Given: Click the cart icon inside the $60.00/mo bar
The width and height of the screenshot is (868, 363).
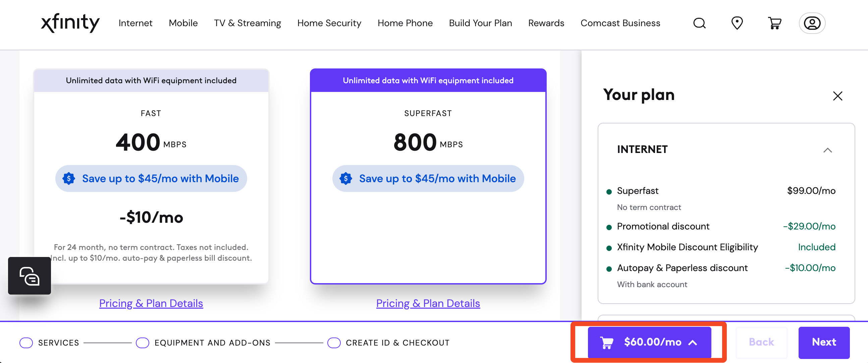Looking at the screenshot, I should 607,342.
